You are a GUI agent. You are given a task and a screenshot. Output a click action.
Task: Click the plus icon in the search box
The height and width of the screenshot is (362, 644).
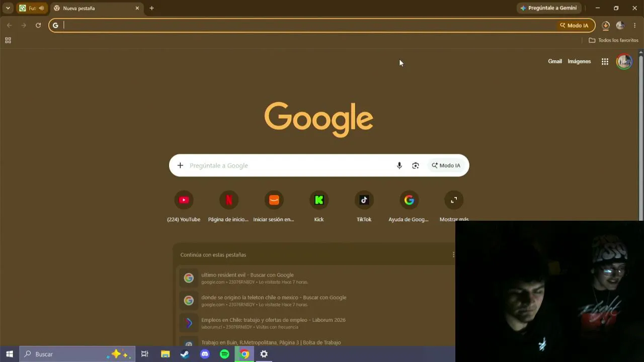pyautogui.click(x=180, y=165)
